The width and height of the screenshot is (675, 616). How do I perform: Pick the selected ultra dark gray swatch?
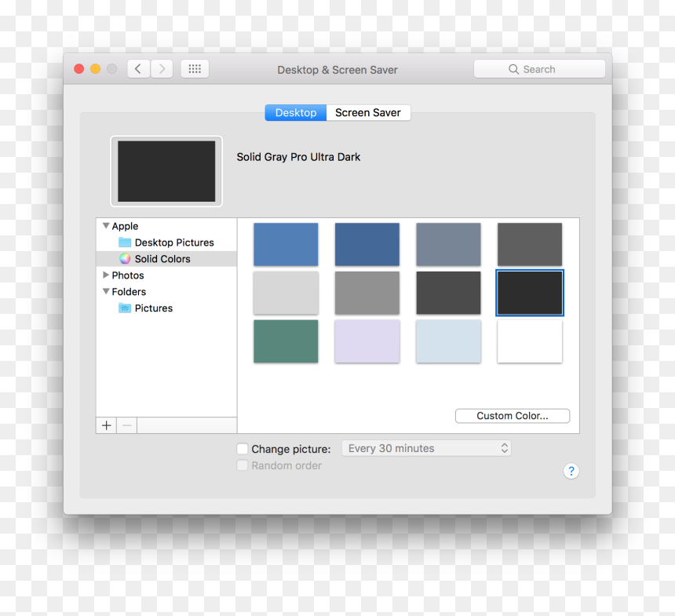[530, 293]
